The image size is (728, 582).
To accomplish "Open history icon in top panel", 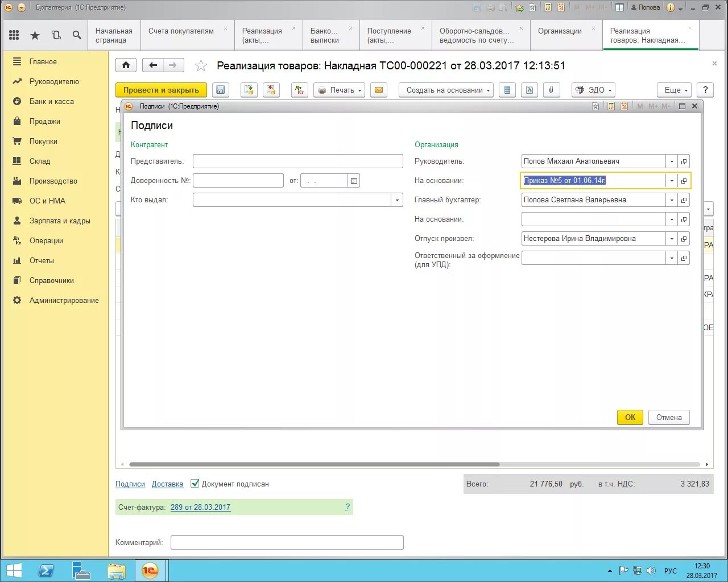I will pyautogui.click(x=56, y=35).
